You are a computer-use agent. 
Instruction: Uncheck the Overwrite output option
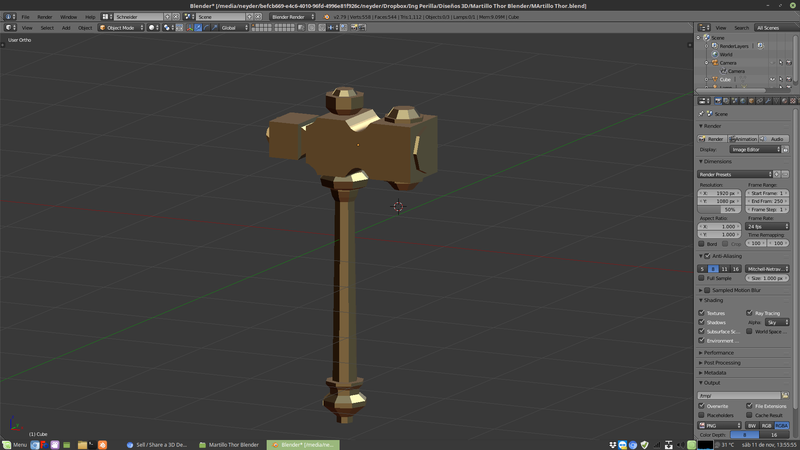702,406
